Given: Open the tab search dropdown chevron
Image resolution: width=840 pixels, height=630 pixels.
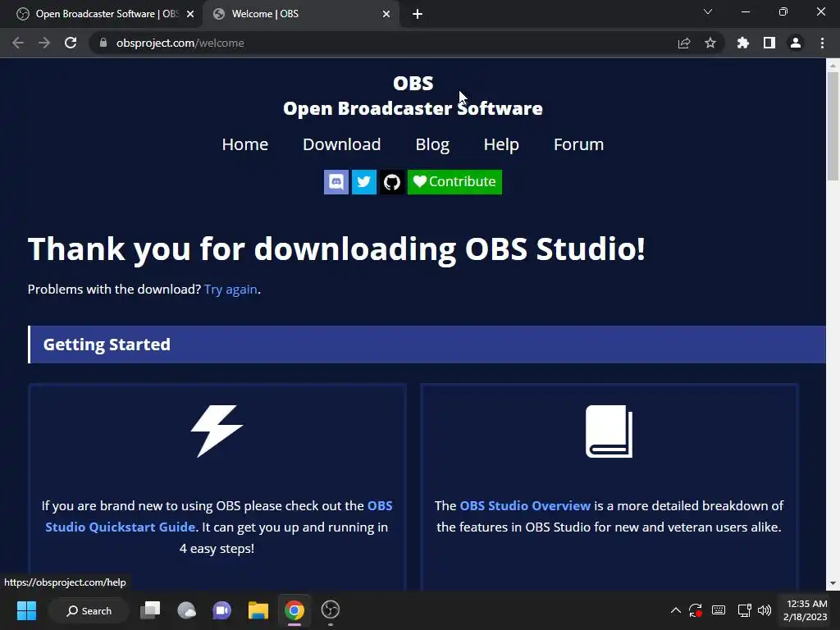Looking at the screenshot, I should (x=708, y=11).
